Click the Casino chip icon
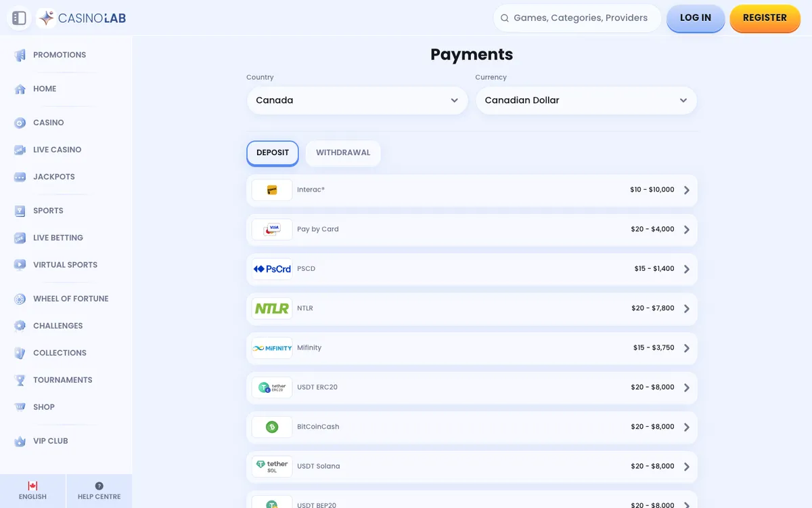The height and width of the screenshot is (508, 812). click(x=20, y=123)
